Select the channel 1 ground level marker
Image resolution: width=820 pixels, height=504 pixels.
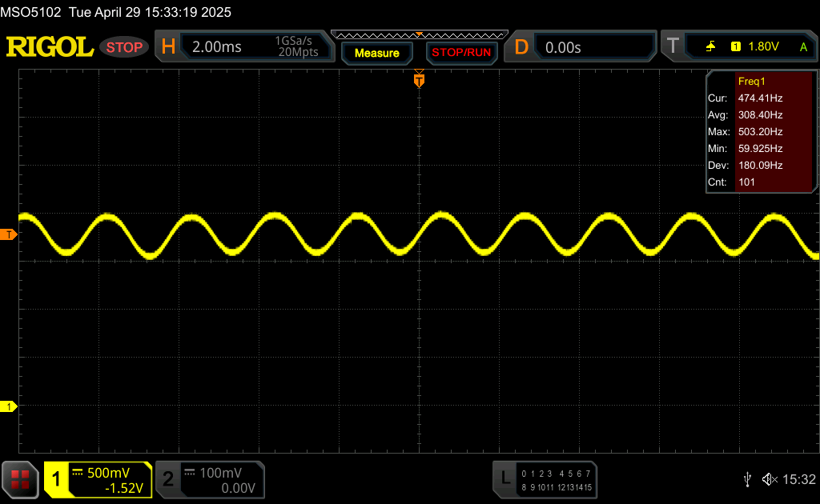tap(10, 407)
